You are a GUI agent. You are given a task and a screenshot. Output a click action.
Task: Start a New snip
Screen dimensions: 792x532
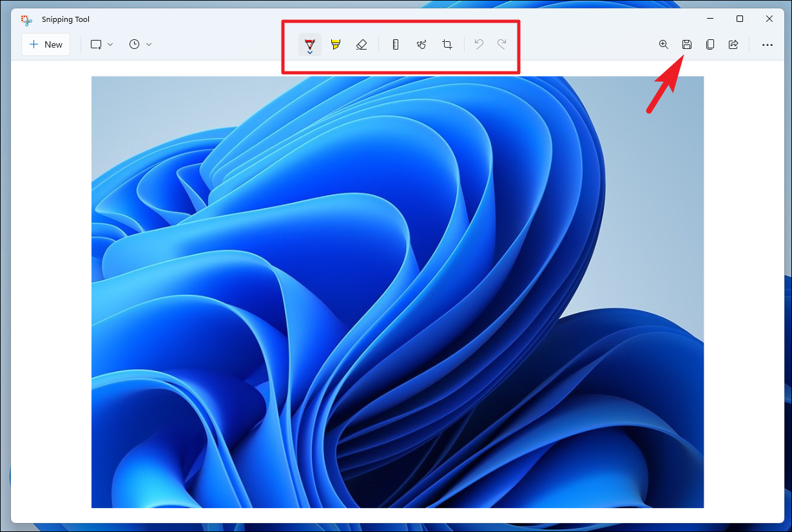(46, 44)
